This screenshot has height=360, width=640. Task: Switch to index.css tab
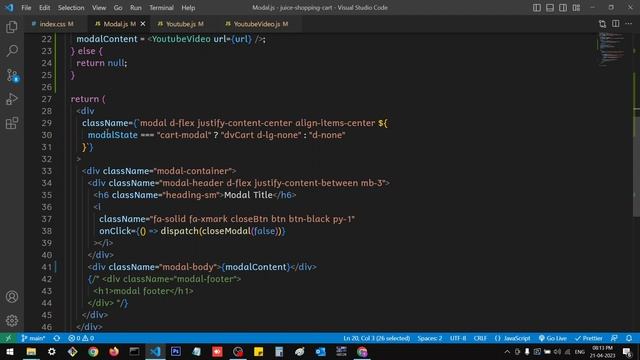click(x=56, y=24)
